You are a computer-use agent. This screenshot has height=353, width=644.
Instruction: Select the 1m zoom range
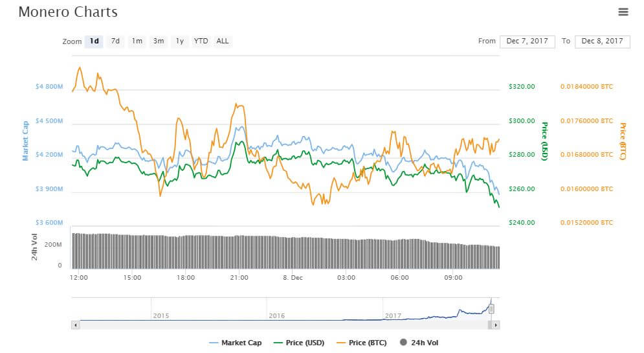(x=137, y=41)
